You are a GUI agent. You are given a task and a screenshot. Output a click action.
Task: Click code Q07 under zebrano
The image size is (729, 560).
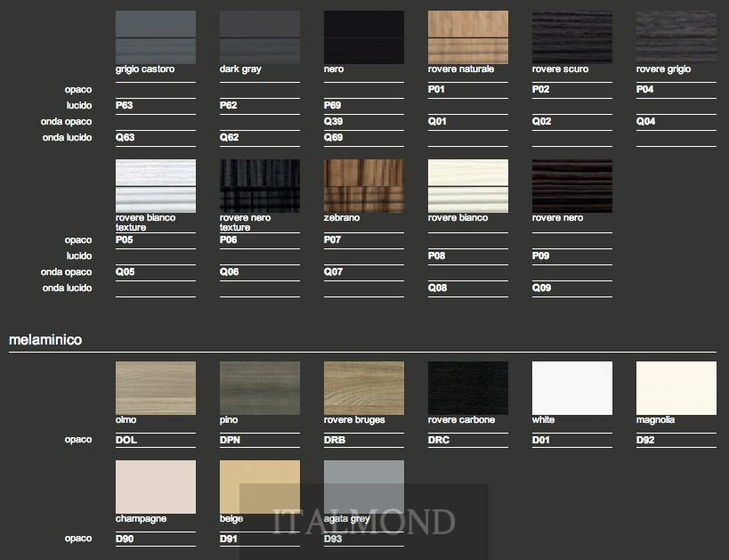point(334,272)
